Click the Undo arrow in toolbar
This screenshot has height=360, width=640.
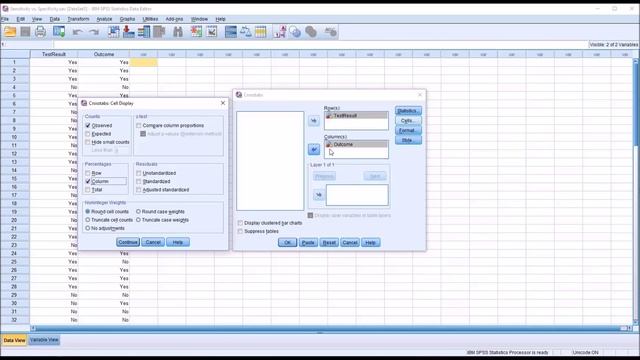78,32
